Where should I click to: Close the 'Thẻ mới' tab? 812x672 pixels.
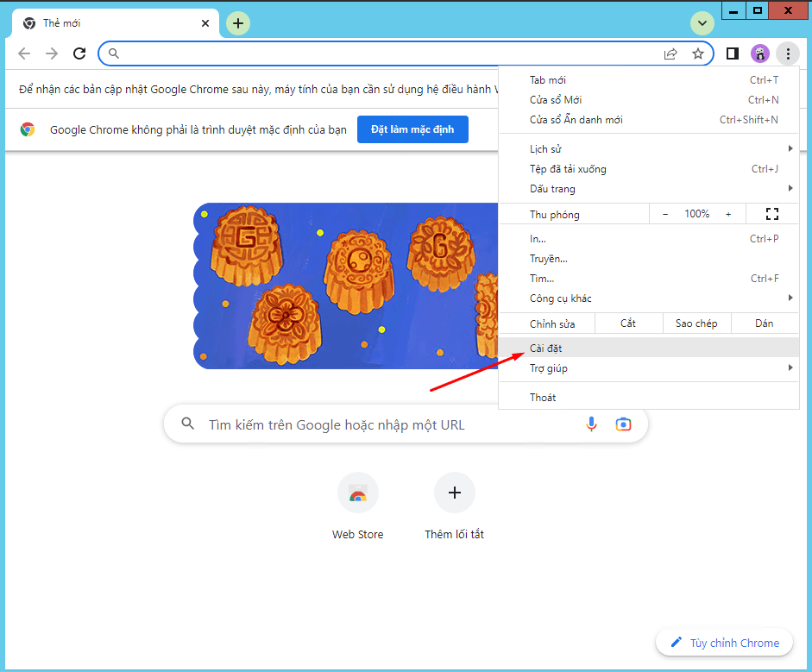coord(205,23)
